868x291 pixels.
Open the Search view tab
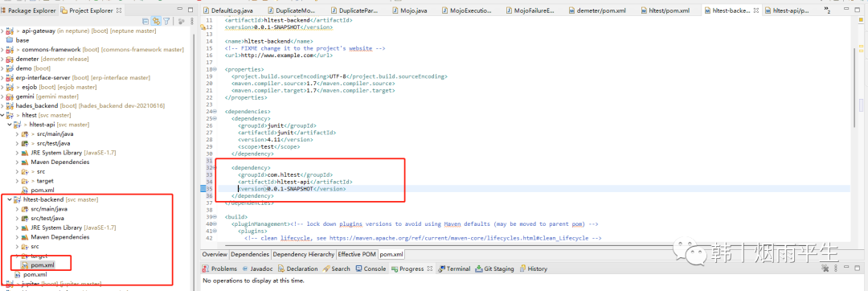(x=336, y=268)
